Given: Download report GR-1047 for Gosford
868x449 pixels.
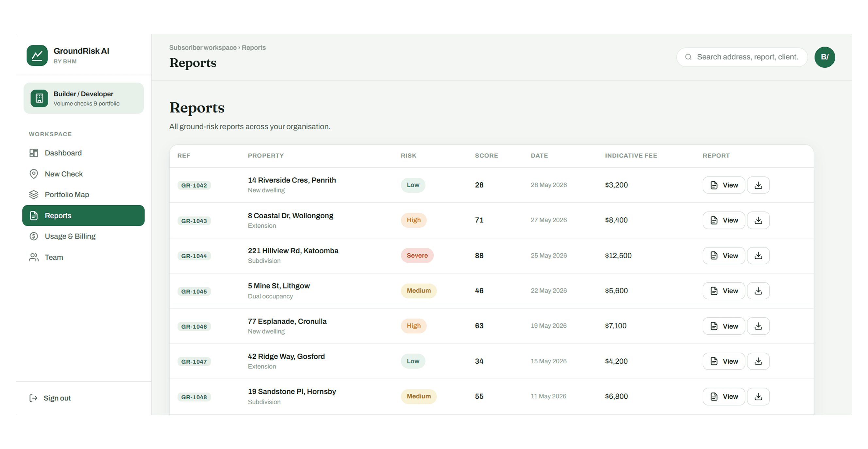Looking at the screenshot, I should pos(758,361).
